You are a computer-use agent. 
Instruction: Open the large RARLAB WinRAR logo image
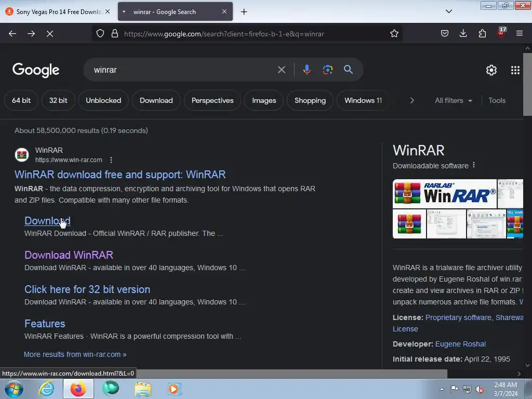(x=445, y=194)
